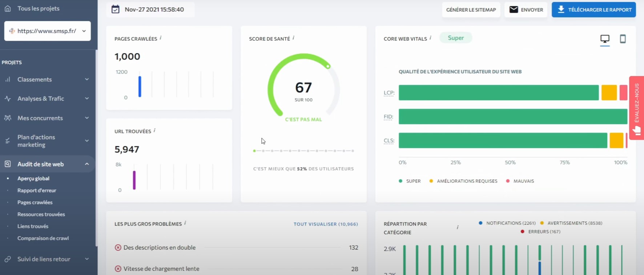Screen dimensions: 644x275
Task: Switch Core Web Vitals to desktop view
Action: pos(605,39)
